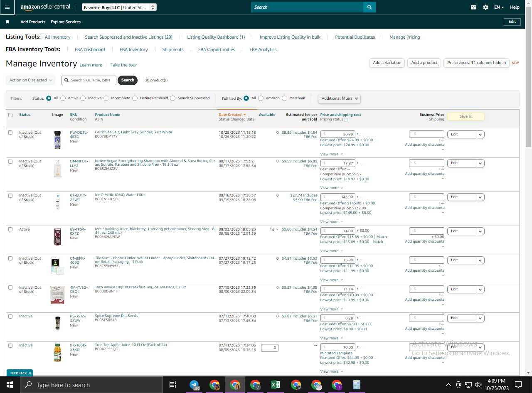The width and height of the screenshot is (532, 393).
Task: Click the volume icon in system tray
Action: (x=478, y=385)
